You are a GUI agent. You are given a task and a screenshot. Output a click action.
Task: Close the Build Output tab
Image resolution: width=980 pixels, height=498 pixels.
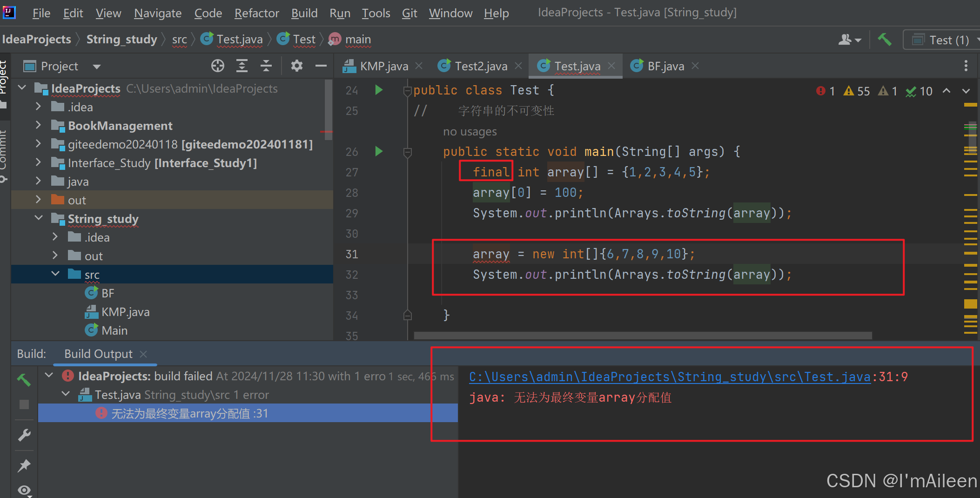(143, 354)
